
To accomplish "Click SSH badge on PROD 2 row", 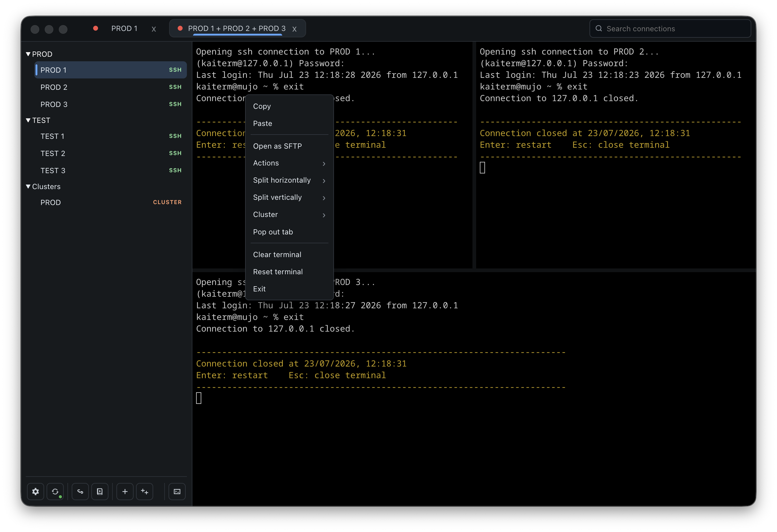I will click(175, 87).
